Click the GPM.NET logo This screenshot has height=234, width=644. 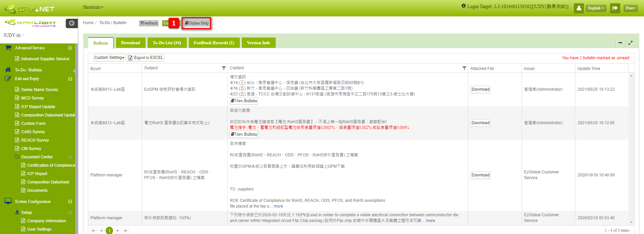(x=30, y=8)
